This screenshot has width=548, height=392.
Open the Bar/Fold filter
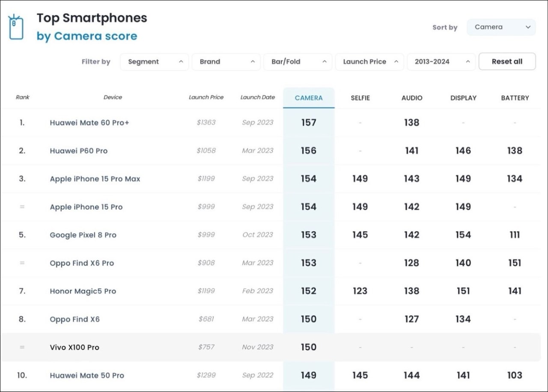point(298,62)
